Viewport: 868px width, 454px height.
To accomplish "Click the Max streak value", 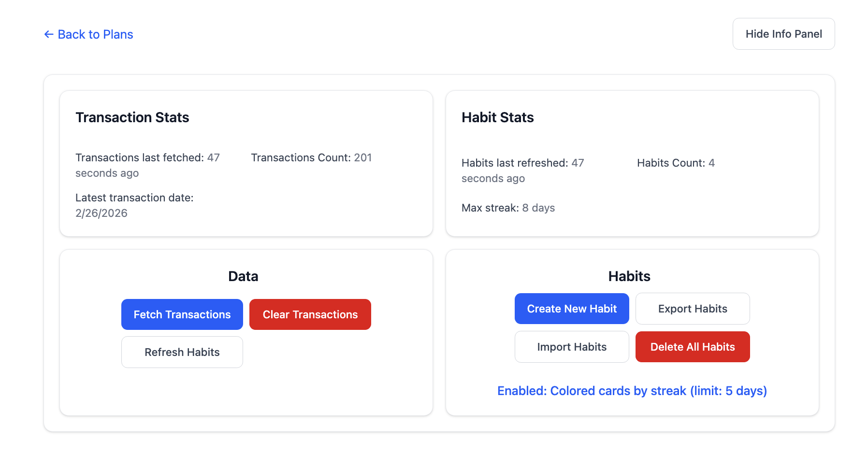I will 538,208.
